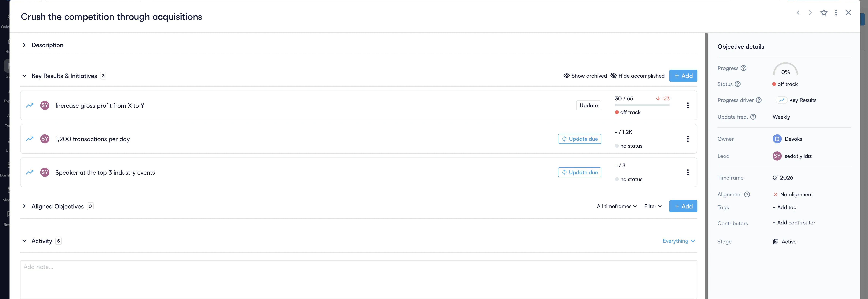Click the Progress help question-mark icon
Screen dimensions: 868x299
(x=743, y=68)
